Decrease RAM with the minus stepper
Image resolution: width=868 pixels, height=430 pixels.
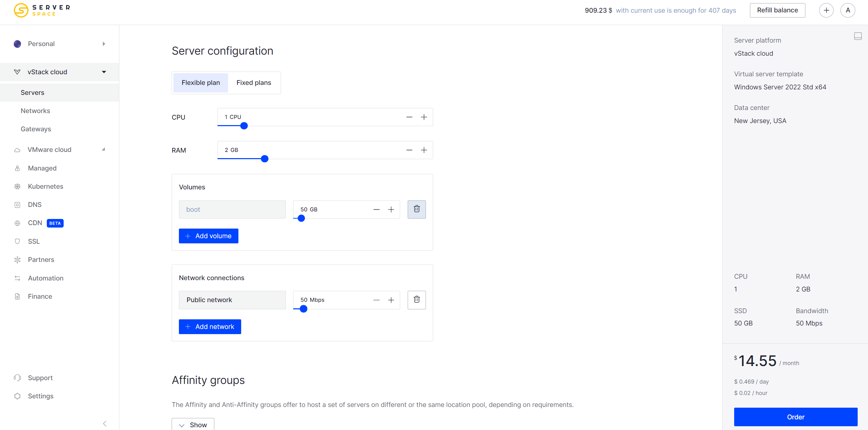point(409,150)
